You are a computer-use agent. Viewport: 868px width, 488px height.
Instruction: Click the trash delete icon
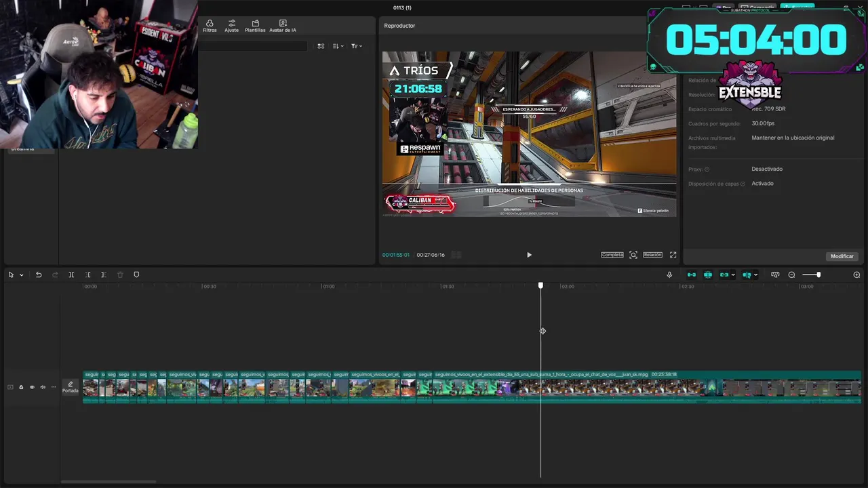[120, 274]
